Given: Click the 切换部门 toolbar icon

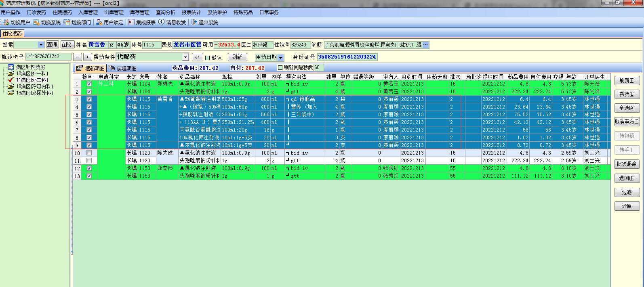Looking at the screenshot, I should click(67, 23).
